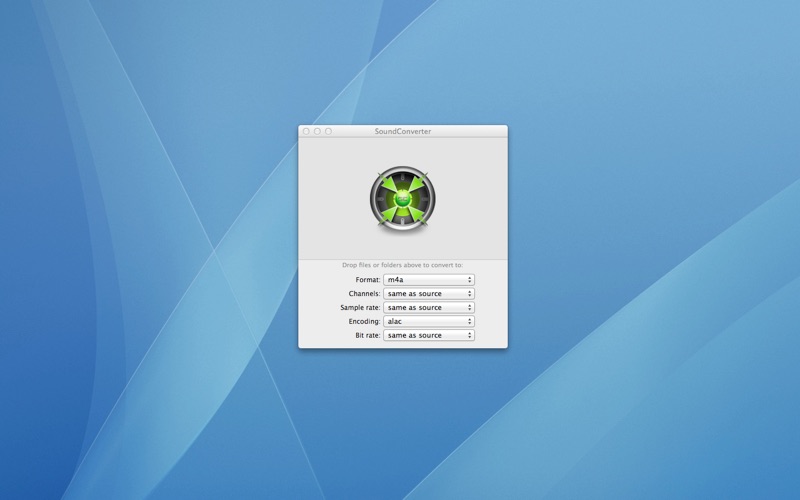
Task: Expand the Bit rate dropdown
Action: 428,336
